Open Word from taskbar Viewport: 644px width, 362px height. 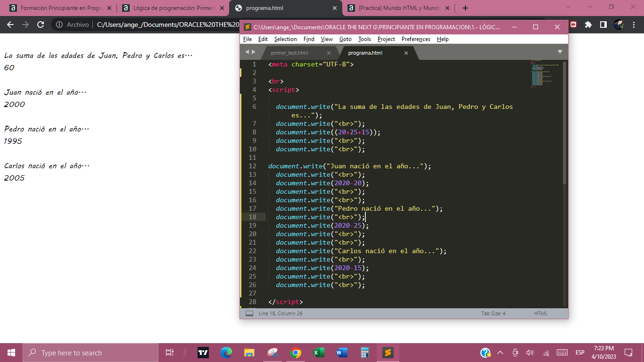(342, 353)
